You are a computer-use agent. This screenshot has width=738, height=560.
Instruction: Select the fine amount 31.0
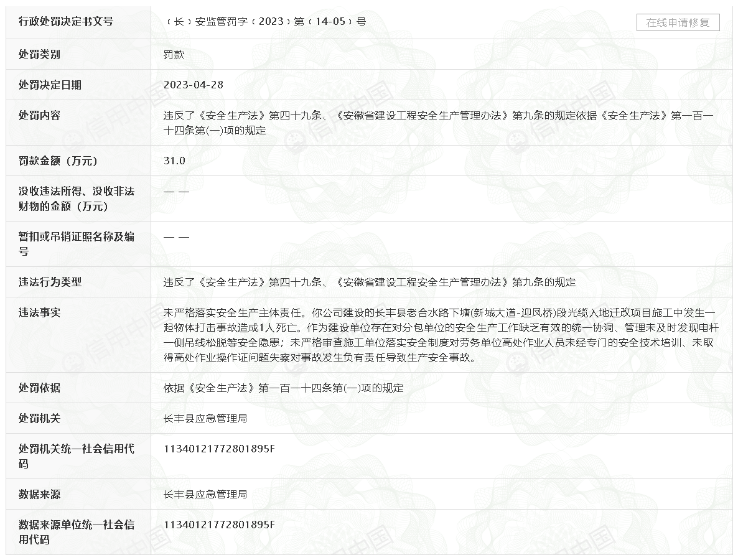coord(175,161)
